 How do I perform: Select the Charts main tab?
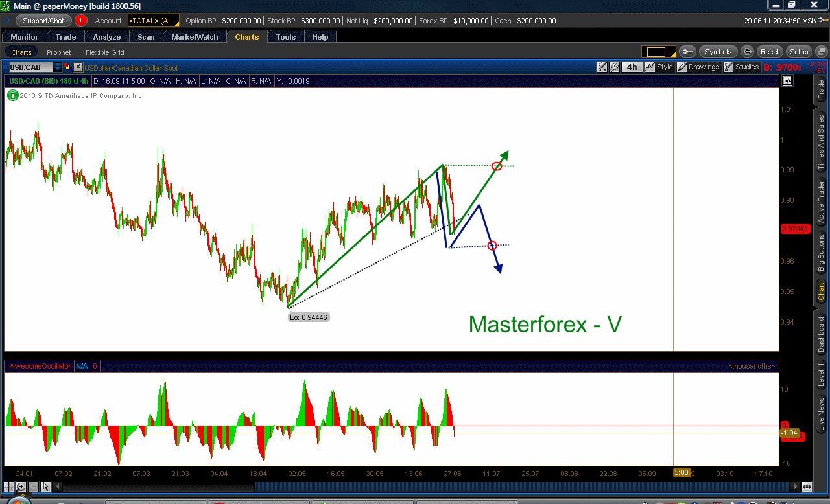[x=247, y=37]
